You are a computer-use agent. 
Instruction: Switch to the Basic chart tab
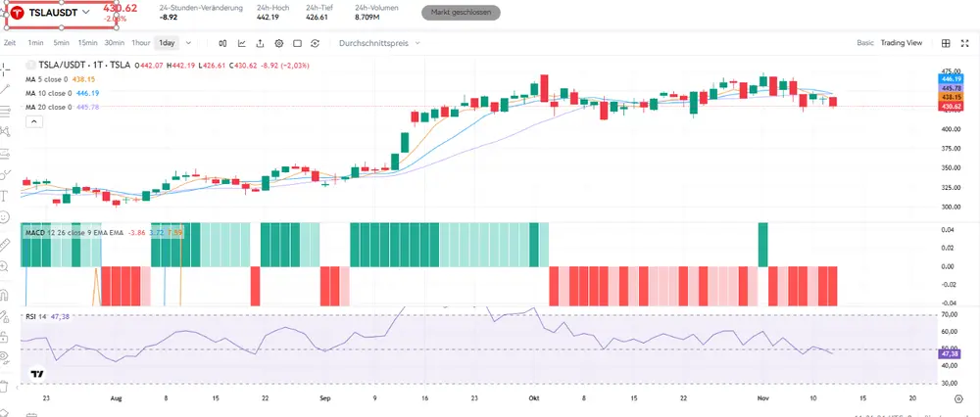pyautogui.click(x=864, y=43)
